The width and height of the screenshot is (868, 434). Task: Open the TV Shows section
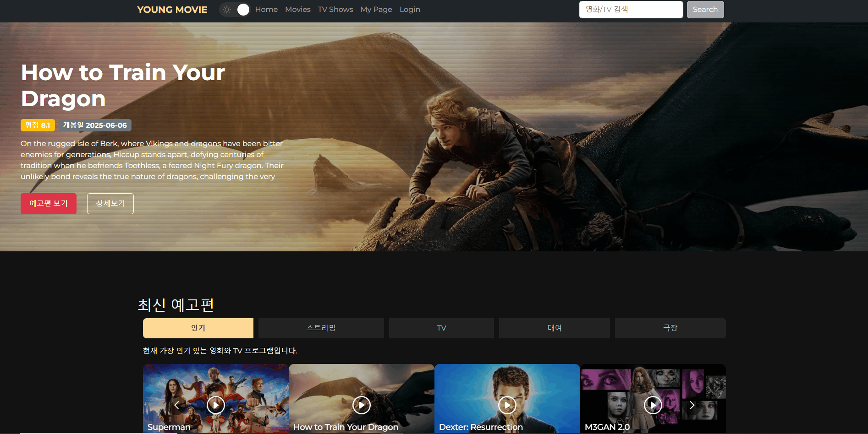tap(335, 10)
